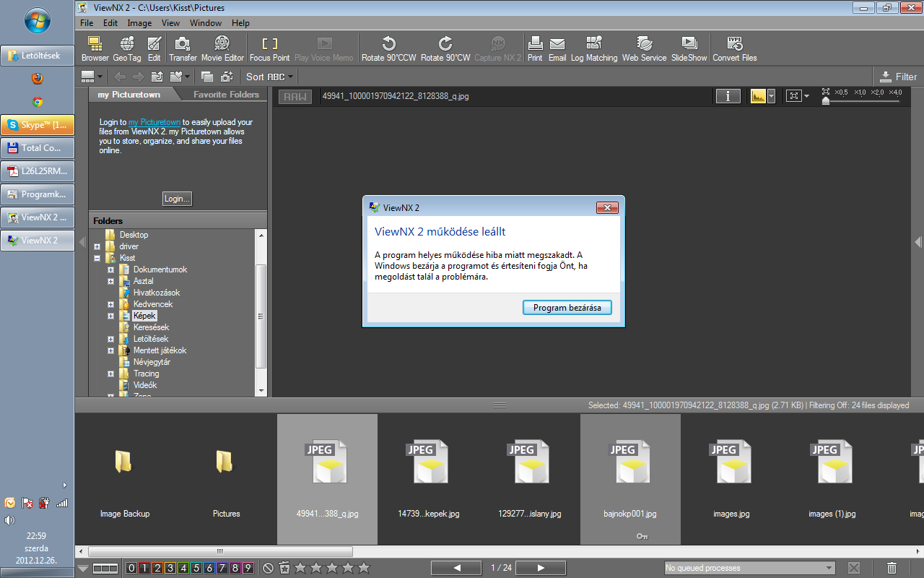Give a five-star rating
The image size is (924, 578).
[364, 568]
